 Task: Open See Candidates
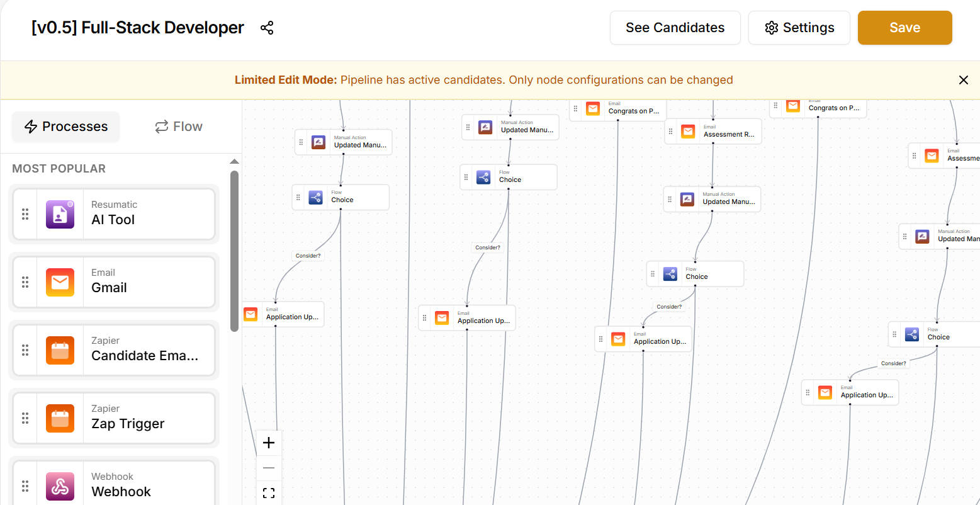[675, 28]
